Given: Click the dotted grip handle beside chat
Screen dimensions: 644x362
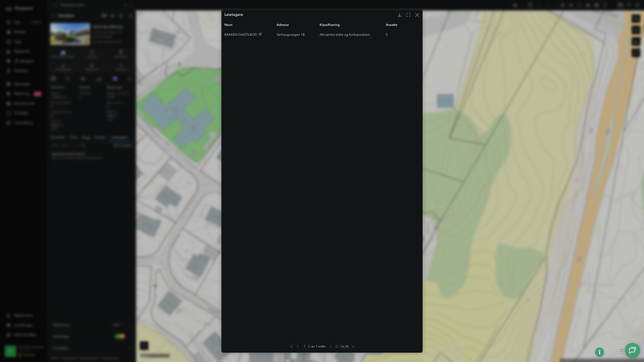Looking at the screenshot, I should [622, 351].
